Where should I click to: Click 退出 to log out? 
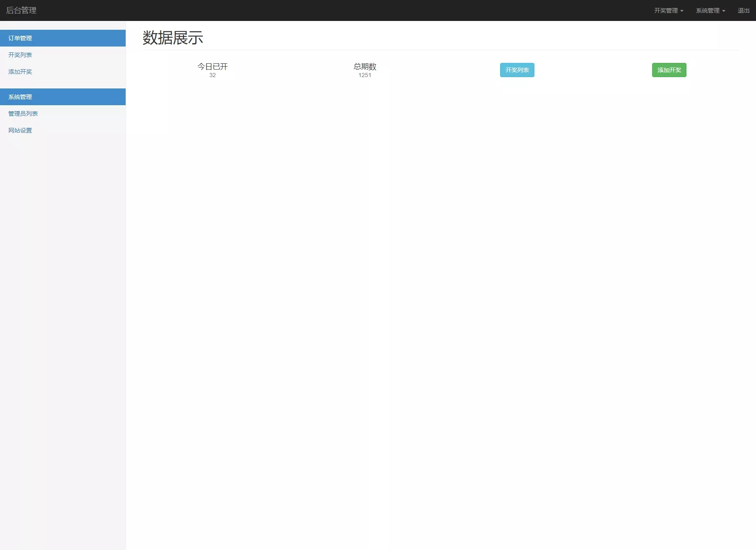coord(743,10)
